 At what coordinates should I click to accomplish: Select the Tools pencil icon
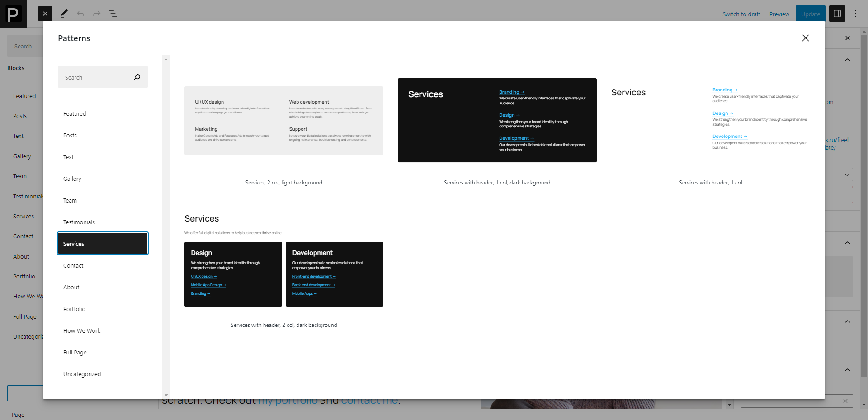tap(64, 14)
